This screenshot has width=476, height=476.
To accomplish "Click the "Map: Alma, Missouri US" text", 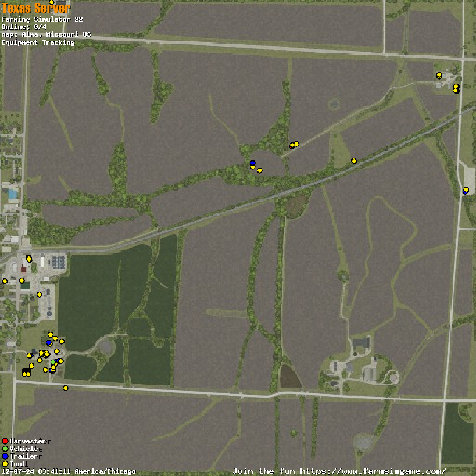I will click(46, 34).
